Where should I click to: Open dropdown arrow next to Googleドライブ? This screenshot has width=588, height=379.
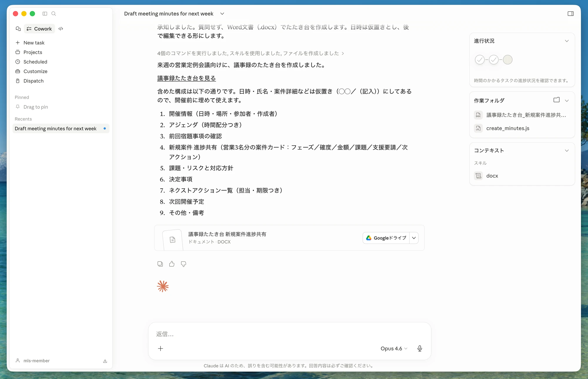(x=414, y=238)
